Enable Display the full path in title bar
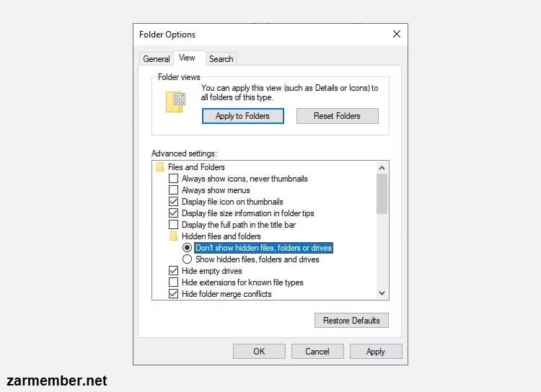This screenshot has width=541, height=392. tap(173, 225)
